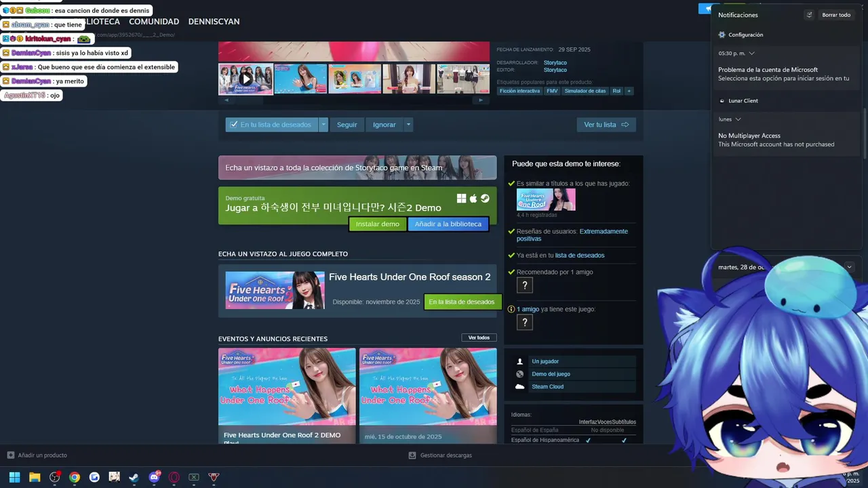The width and height of the screenshot is (868, 488).
Task: Select the second screenshot thumbnail with waving girl
Action: [x=300, y=79]
